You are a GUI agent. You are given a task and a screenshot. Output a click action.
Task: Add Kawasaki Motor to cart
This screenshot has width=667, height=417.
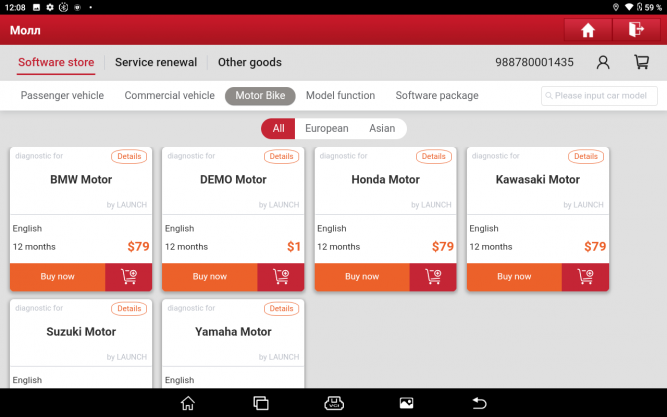[x=585, y=277]
